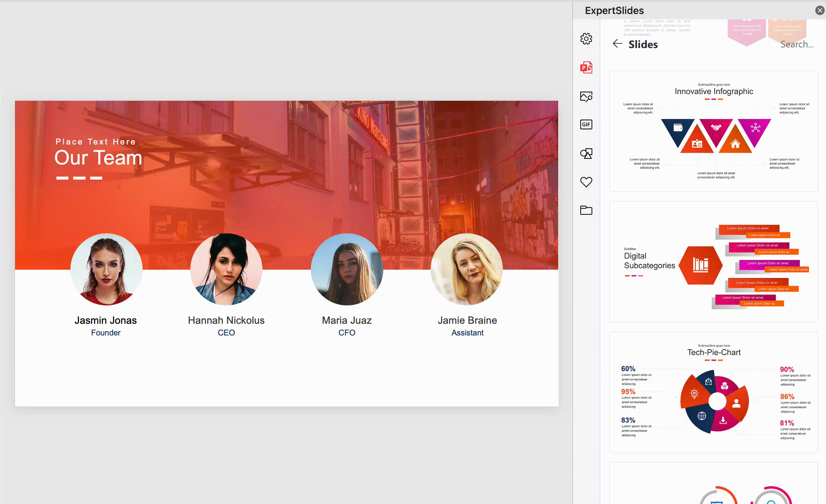Open the favorites heart icon
The width and height of the screenshot is (826, 504).
(586, 182)
